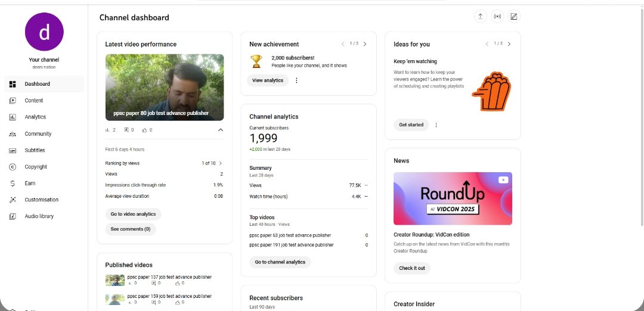Click Go to channel analytics button

coord(280,262)
